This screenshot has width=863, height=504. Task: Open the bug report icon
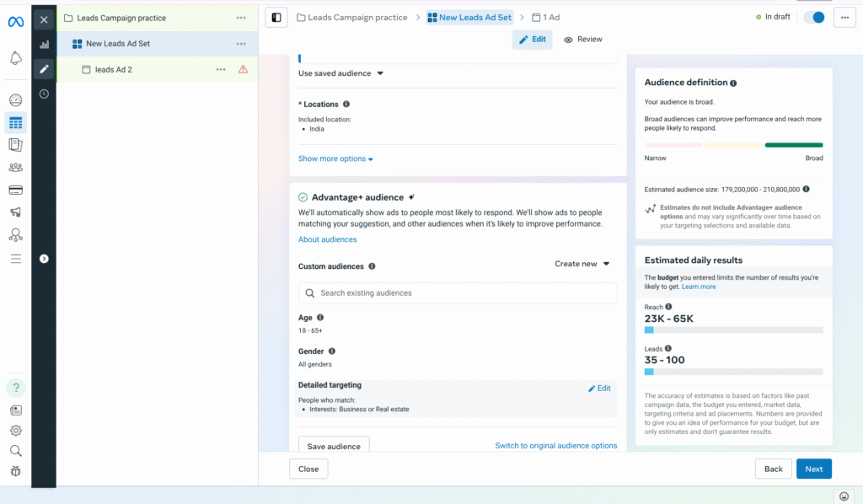tap(15, 471)
